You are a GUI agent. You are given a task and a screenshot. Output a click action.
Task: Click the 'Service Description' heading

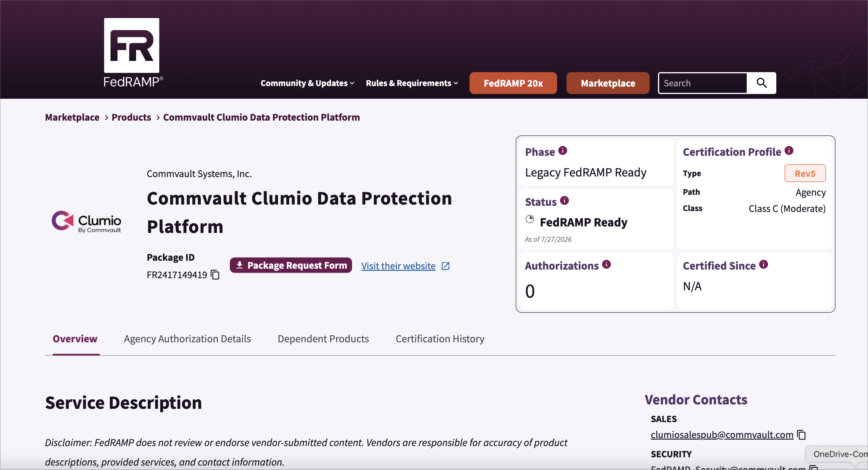coord(123,403)
